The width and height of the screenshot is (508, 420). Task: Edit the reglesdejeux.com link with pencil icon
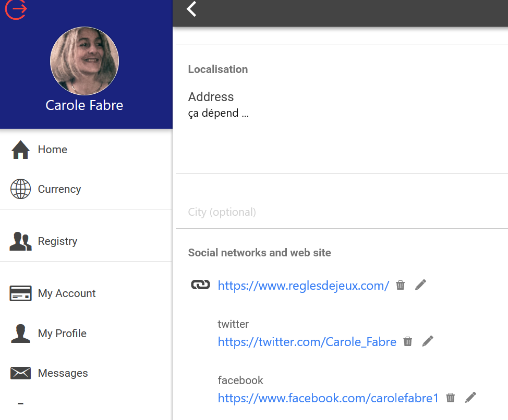(x=420, y=285)
